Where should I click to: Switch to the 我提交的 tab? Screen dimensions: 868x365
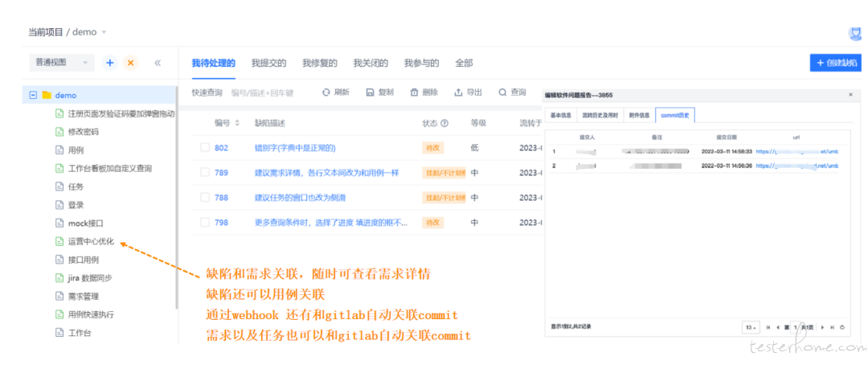[268, 63]
